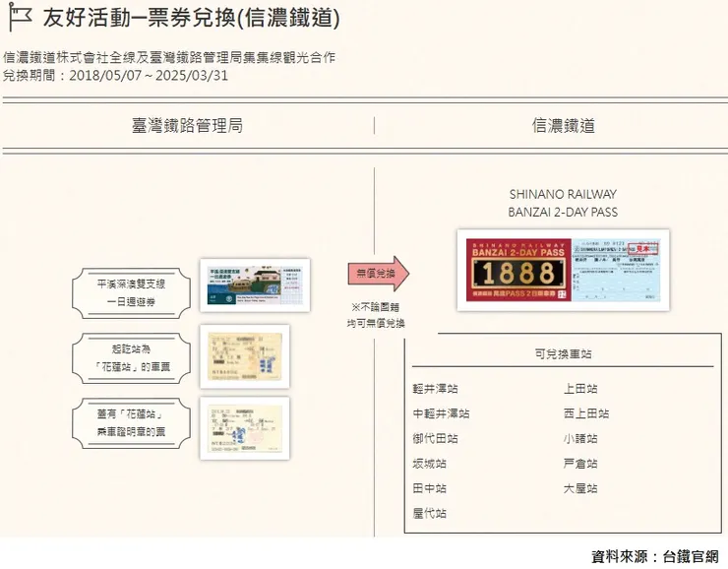The height and width of the screenshot is (569, 728).
Task: Click the heading 友好活動一票券兌換(信濃鐵道)
Action: point(192,18)
